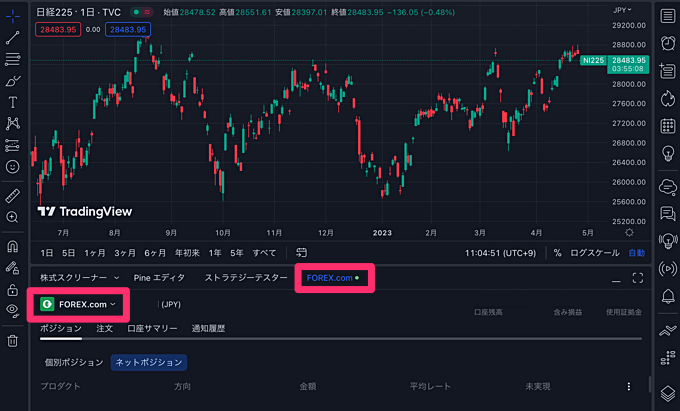The image size is (680, 411).
Task: Click the sell price 28483.95 red button
Action: 58,29
